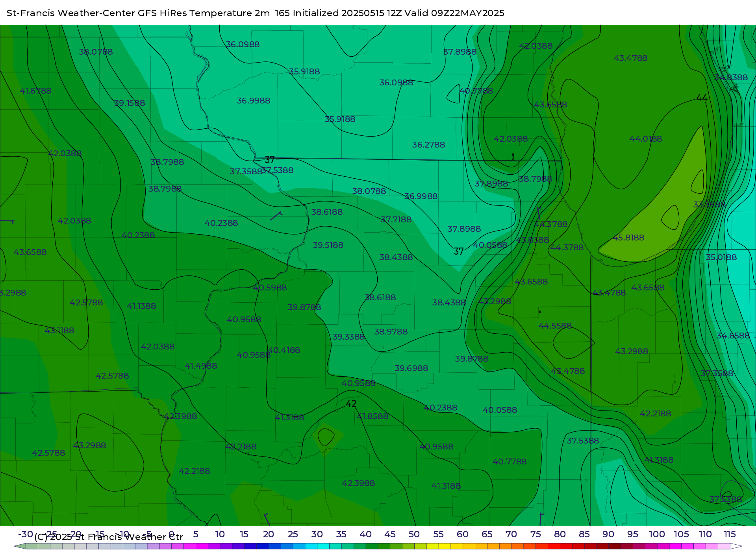Viewport: 756px width, 551px height.
Task: Click the 45.8188 warm-spot value
Action: click(x=628, y=238)
